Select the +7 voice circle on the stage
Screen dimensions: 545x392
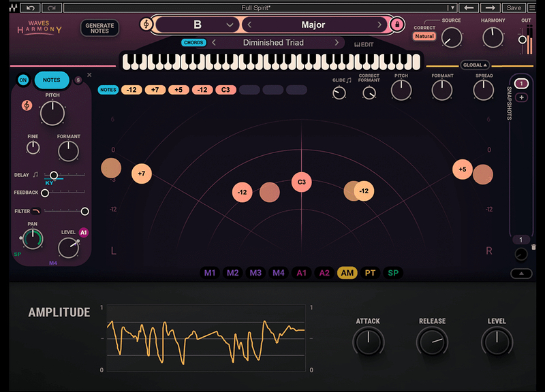pyautogui.click(x=142, y=174)
